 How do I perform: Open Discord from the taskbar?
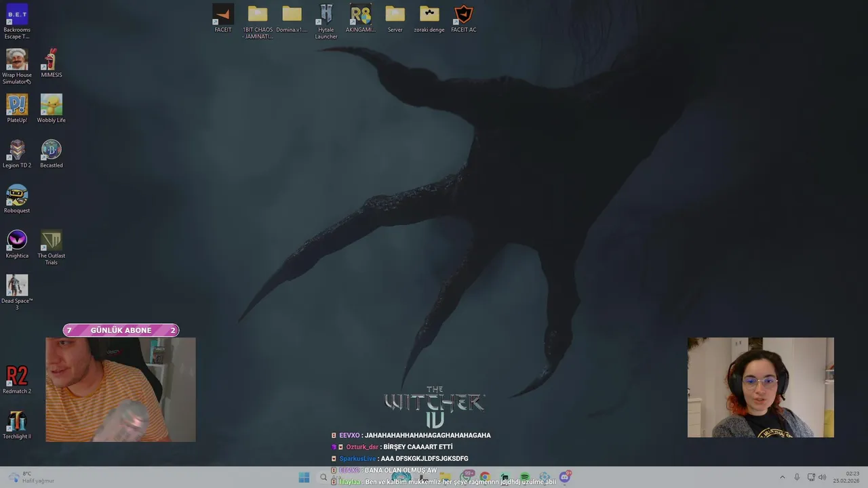pyautogui.click(x=565, y=477)
